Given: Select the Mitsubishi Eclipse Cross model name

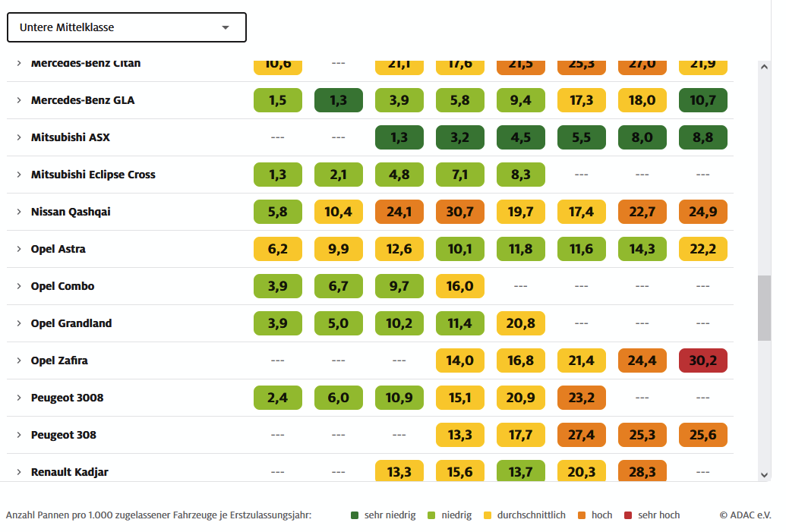Looking at the screenshot, I should [93, 175].
